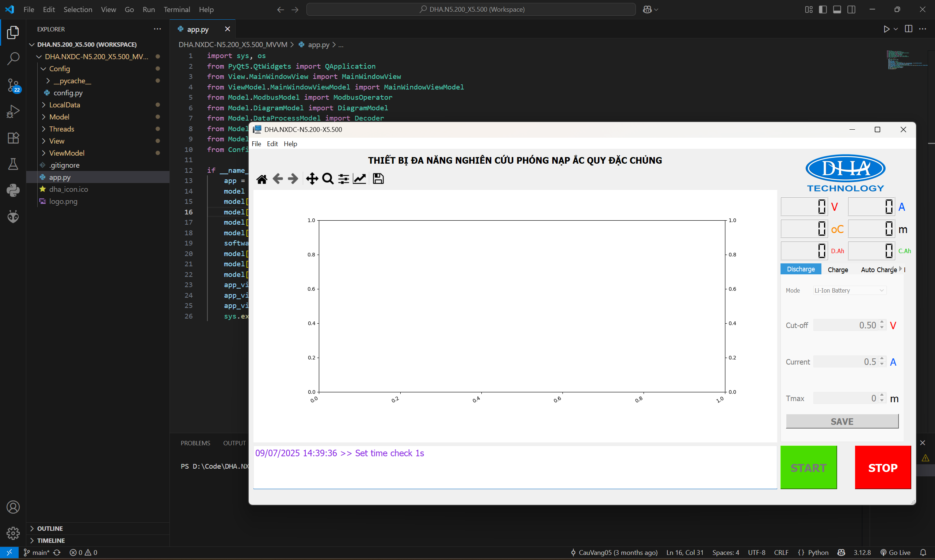The image size is (935, 560).
Task: Close the app.py editor tab
Action: (x=228, y=29)
